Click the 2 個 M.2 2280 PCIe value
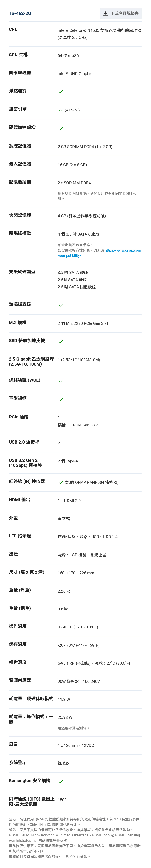Viewport: 151px width, 868px height. 83,323
